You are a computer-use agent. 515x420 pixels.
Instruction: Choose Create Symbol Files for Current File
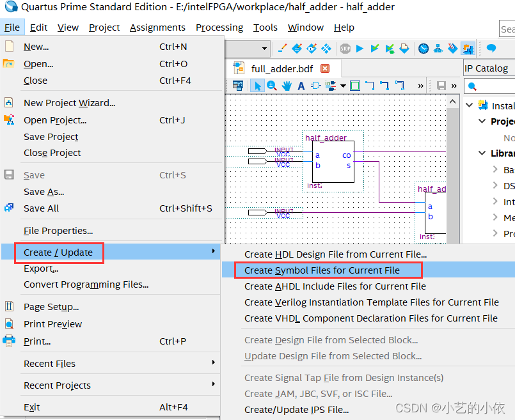coord(368,270)
